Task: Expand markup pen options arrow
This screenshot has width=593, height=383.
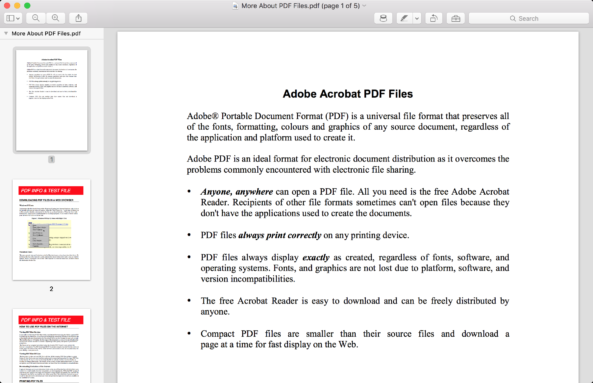Action: click(417, 18)
